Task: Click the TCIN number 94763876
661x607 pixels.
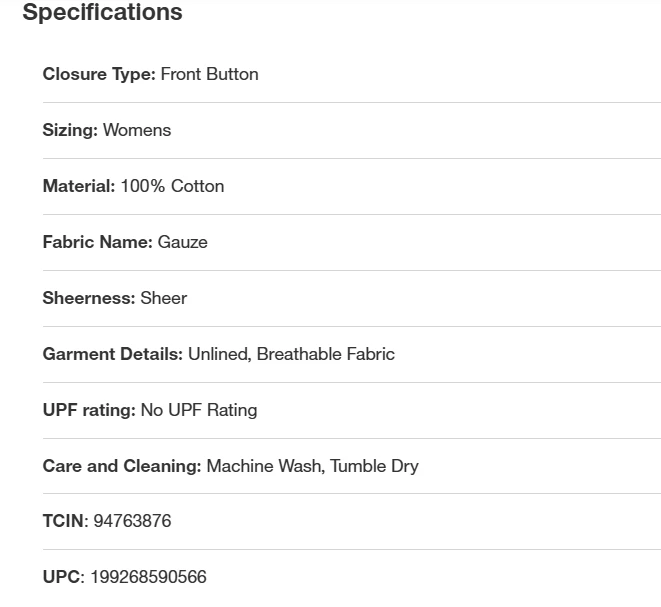Action: [132, 521]
